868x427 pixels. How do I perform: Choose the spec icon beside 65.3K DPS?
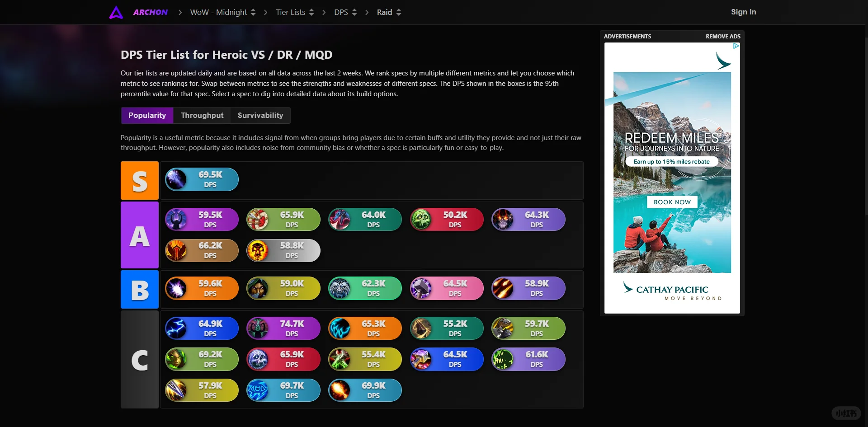pyautogui.click(x=340, y=328)
